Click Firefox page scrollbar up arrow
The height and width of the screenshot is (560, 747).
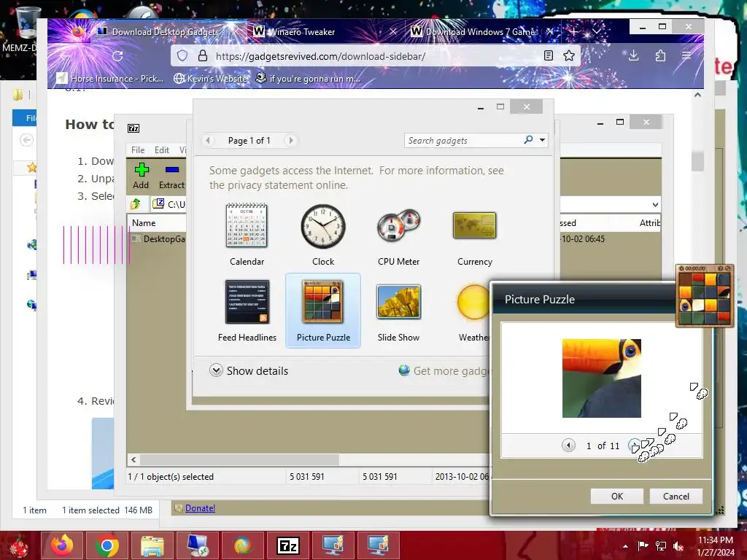tap(697, 95)
